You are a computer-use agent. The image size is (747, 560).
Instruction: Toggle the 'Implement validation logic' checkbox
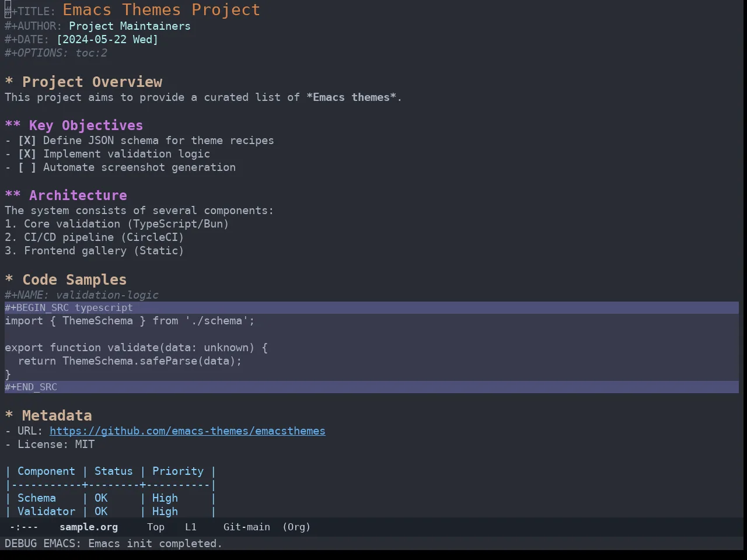(27, 154)
